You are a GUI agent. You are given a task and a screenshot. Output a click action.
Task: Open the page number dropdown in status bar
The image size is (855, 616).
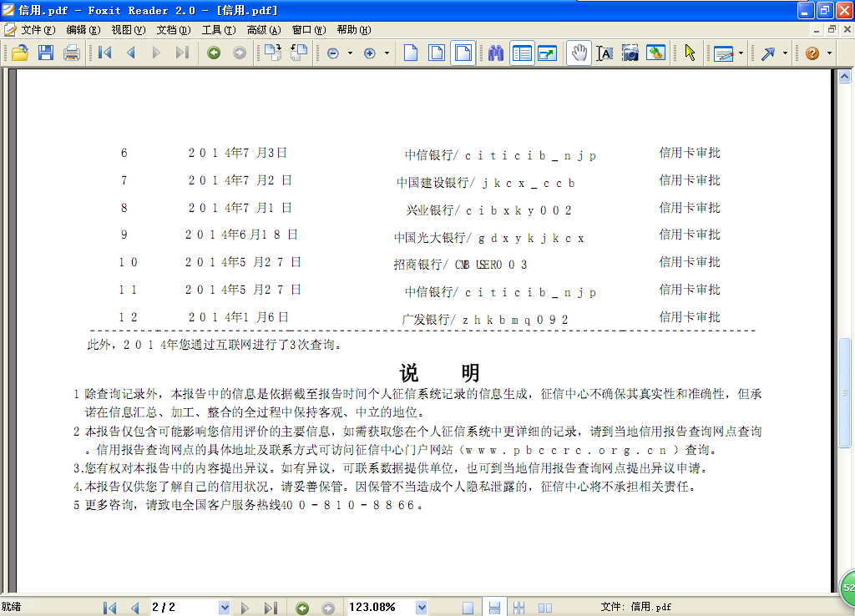[224, 608]
